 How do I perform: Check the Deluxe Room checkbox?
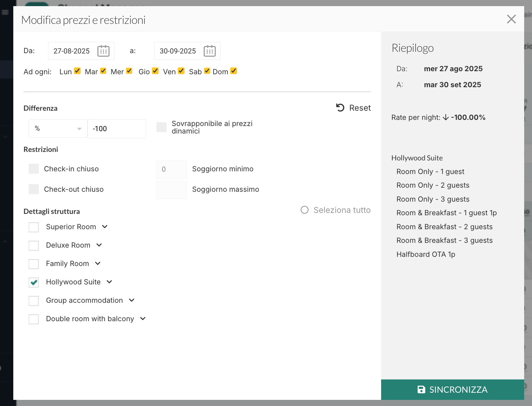pyautogui.click(x=34, y=246)
